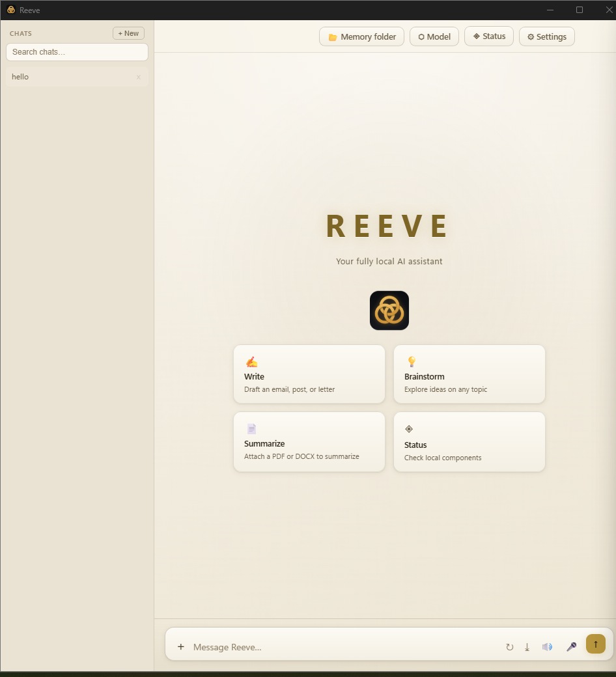Choose the Summarize suggestion card
616x677 pixels.
point(309,442)
